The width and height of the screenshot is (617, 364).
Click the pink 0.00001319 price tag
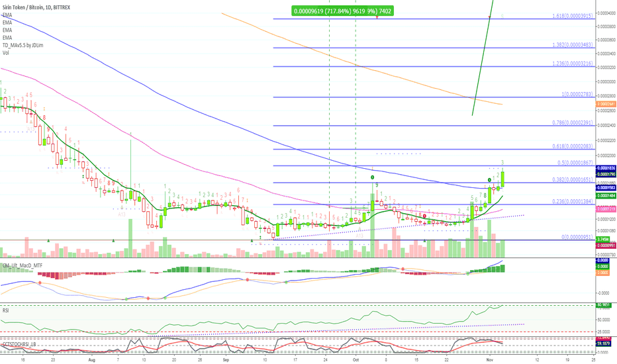click(x=606, y=209)
